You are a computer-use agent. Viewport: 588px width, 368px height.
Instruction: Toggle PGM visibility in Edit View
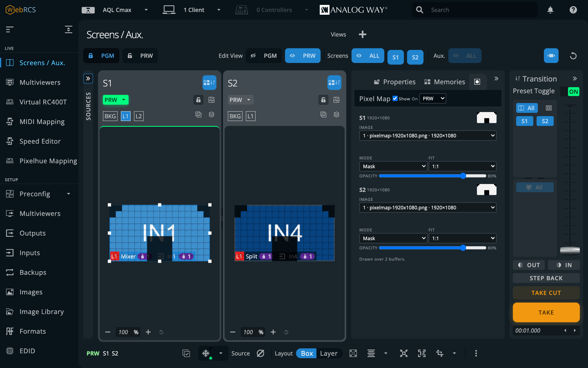click(264, 56)
